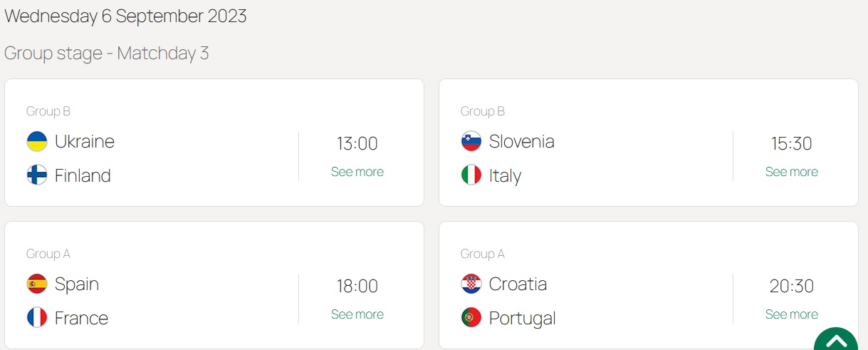Select the Portugal team name
This screenshot has height=350, width=868.
(522, 318)
